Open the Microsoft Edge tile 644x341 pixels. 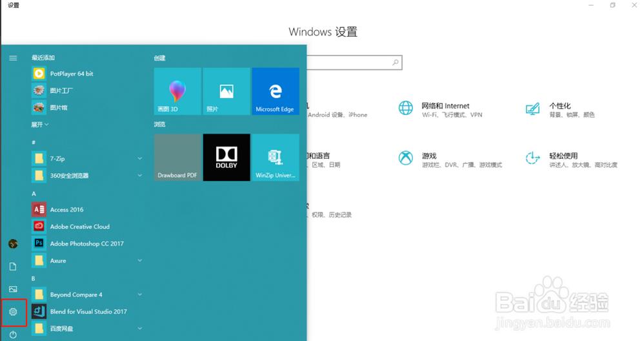click(276, 91)
